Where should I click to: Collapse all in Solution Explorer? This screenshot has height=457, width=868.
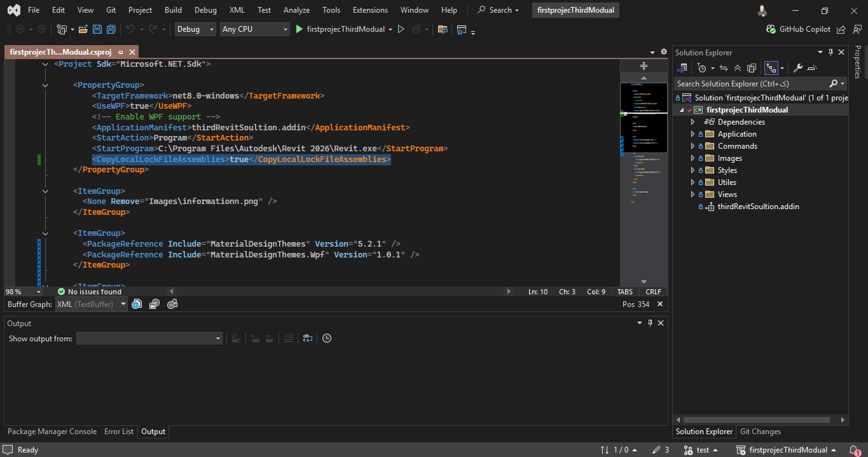click(x=738, y=68)
